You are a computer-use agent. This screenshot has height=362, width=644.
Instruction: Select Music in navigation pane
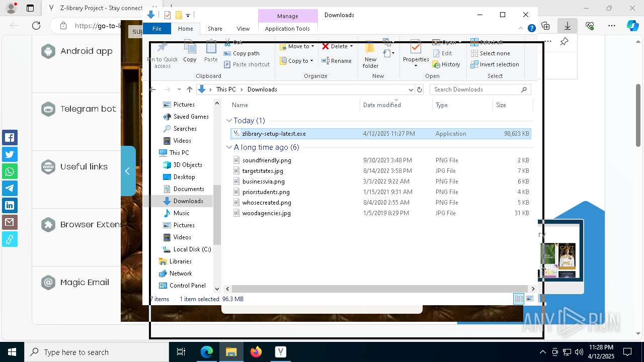(177, 213)
